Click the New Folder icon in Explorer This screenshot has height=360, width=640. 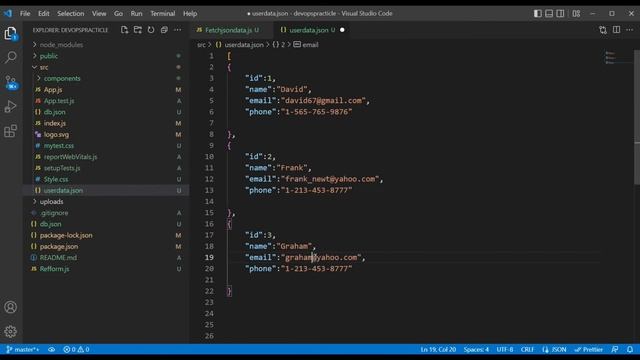tap(138, 30)
